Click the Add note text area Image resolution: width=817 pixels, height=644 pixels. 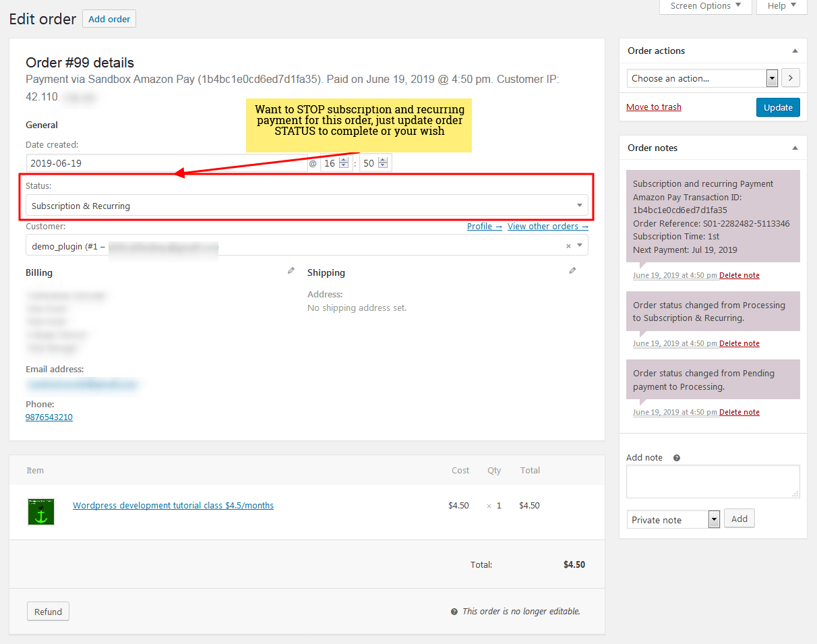pyautogui.click(x=713, y=481)
